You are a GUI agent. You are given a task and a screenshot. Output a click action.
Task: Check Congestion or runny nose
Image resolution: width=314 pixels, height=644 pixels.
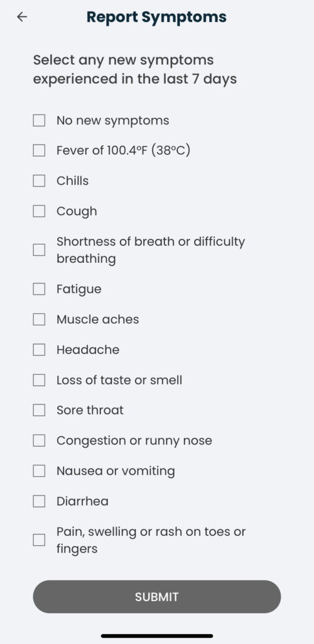39,440
